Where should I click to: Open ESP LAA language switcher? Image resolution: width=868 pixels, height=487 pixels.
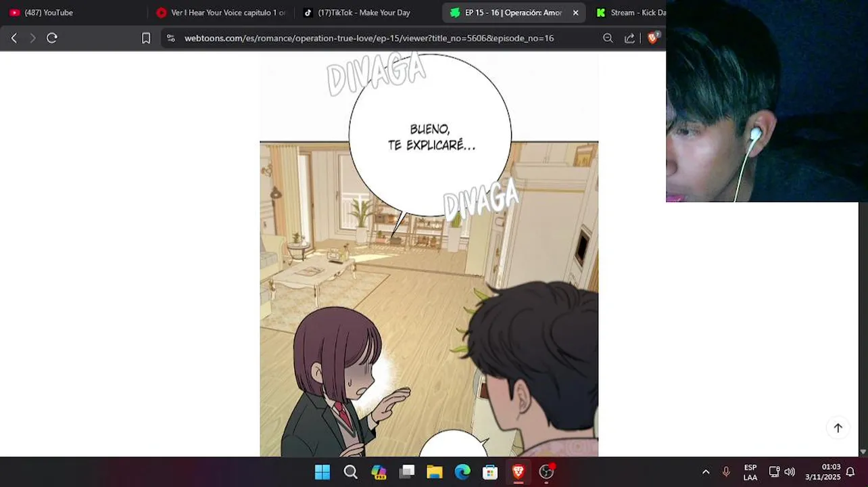pyautogui.click(x=750, y=472)
